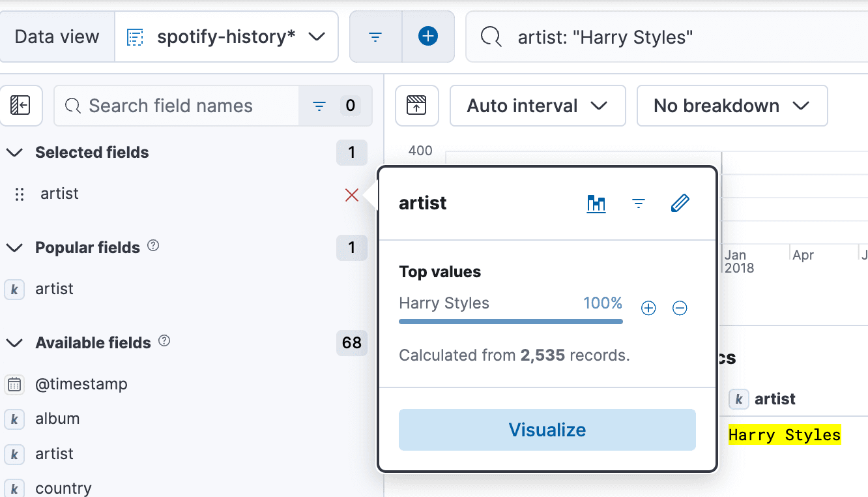Click the Visualize button
Viewport: 868px width, 497px height.
[x=547, y=430]
